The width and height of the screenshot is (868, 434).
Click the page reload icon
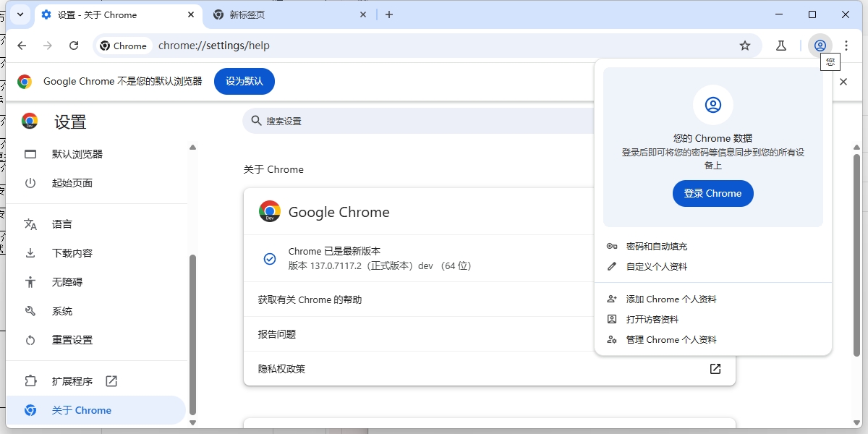tap(75, 45)
